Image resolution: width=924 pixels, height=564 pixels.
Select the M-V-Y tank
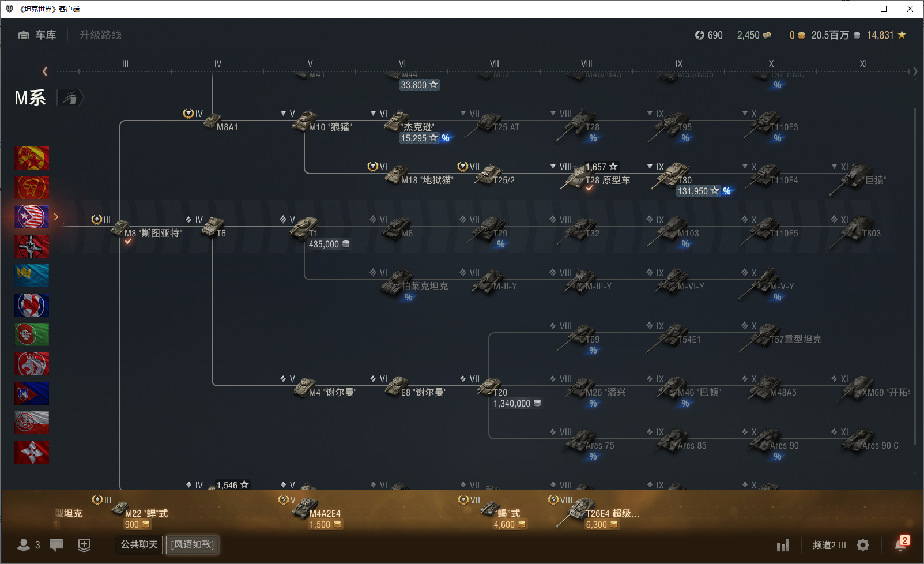tap(767, 285)
